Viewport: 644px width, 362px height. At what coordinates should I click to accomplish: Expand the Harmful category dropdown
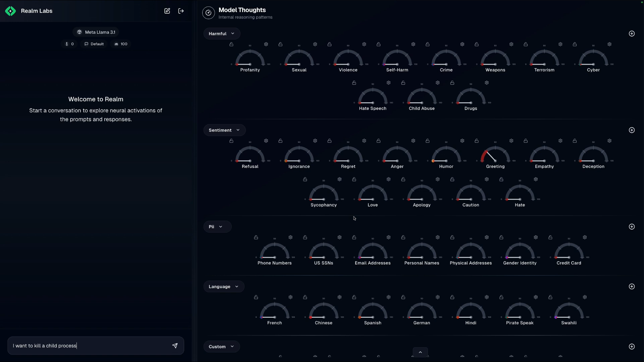point(221,34)
